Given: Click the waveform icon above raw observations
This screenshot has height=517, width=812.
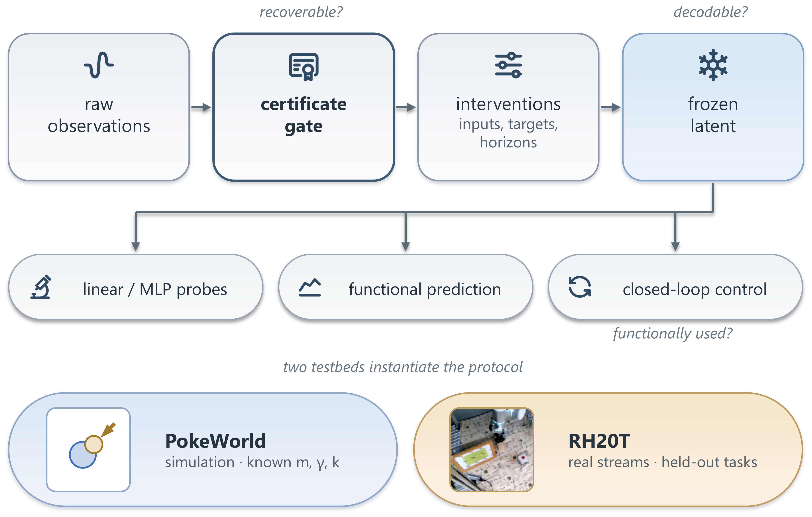Looking at the screenshot, I should pyautogui.click(x=99, y=65).
